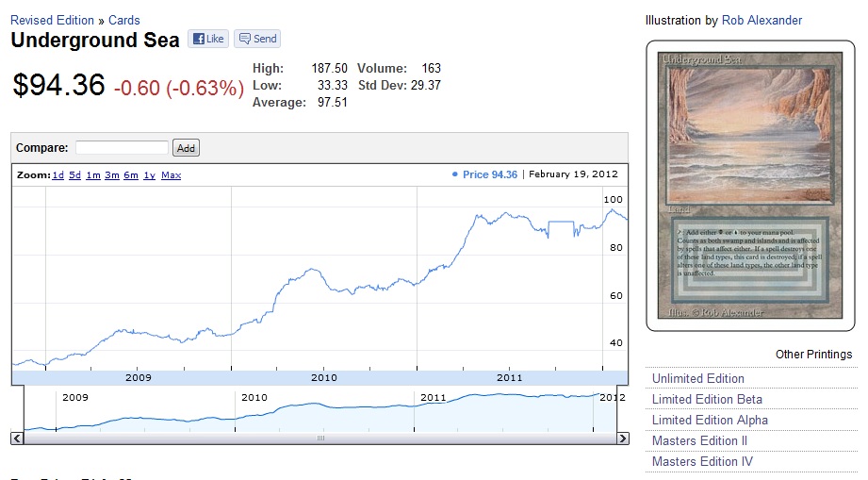Click the Underground Sea card image

750,185
